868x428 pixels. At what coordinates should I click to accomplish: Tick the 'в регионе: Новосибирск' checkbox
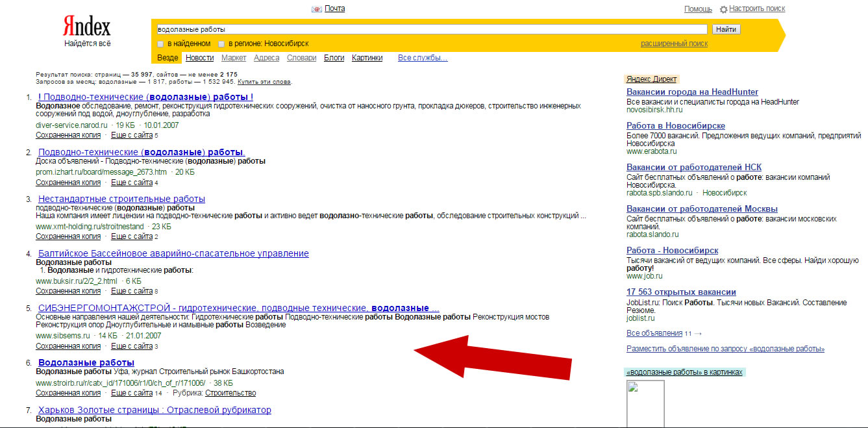[221, 44]
